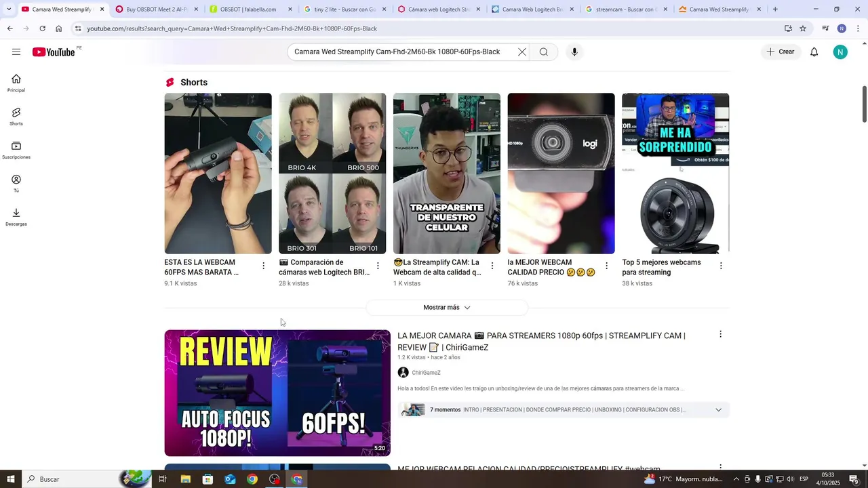Viewport: 868px width, 488px height.
Task: Open File Explorer from the taskbar
Action: pyautogui.click(x=185, y=479)
